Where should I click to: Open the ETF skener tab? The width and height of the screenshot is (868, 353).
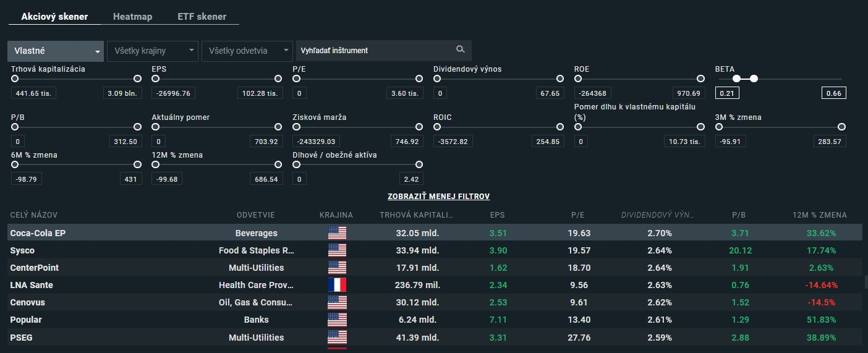coord(202,17)
